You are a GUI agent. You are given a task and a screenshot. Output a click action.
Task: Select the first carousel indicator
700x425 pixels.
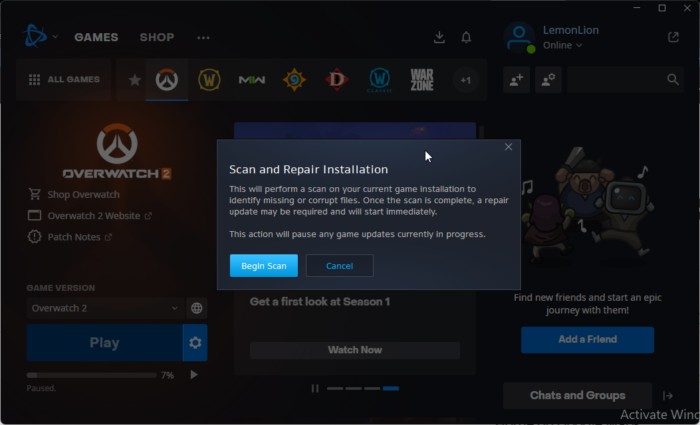(335, 388)
